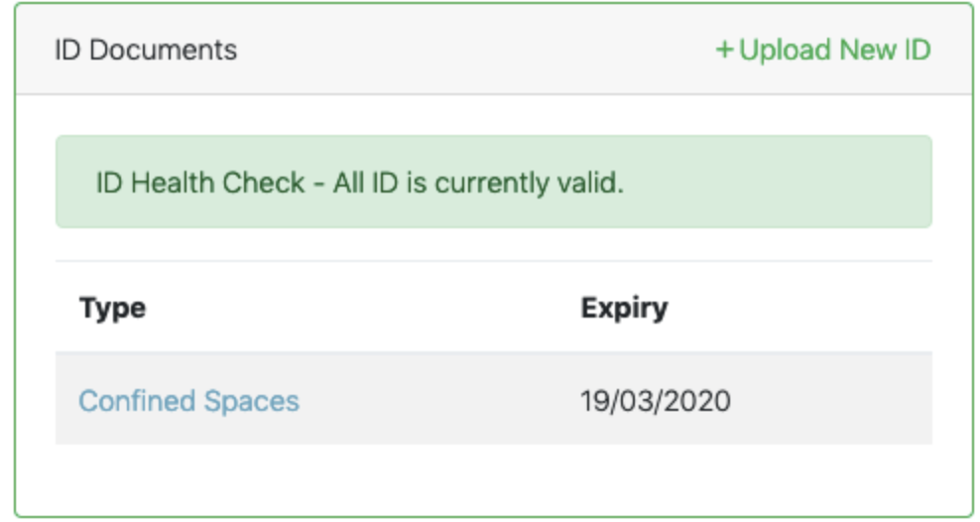980x522 pixels.
Task: Click the plus icon beside Upload New ID
Action: pyautogui.click(x=724, y=50)
